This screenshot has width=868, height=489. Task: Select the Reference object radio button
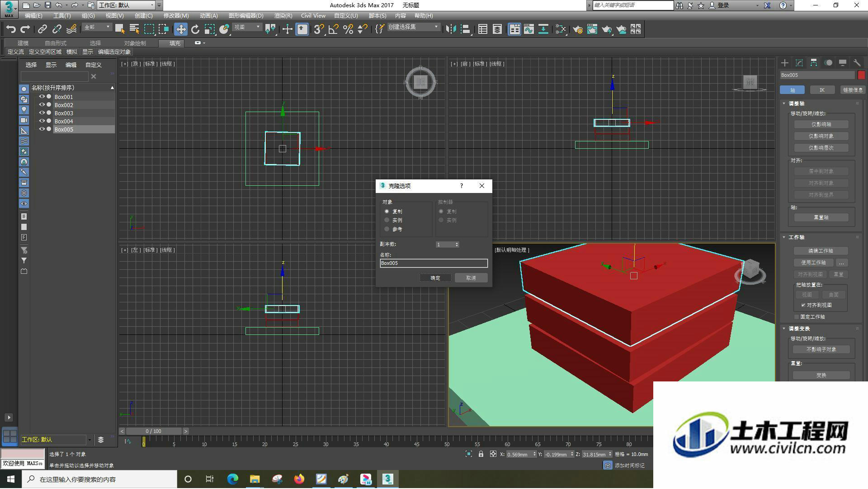pos(387,229)
